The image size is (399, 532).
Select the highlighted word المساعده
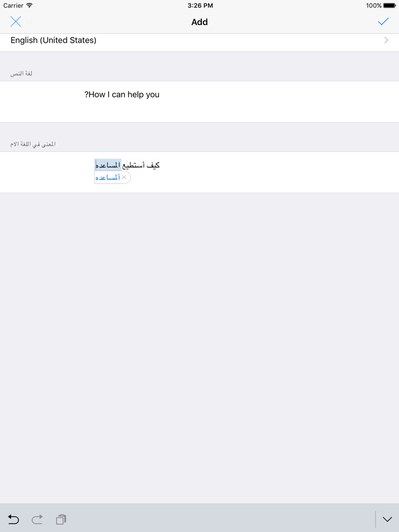pyautogui.click(x=108, y=165)
